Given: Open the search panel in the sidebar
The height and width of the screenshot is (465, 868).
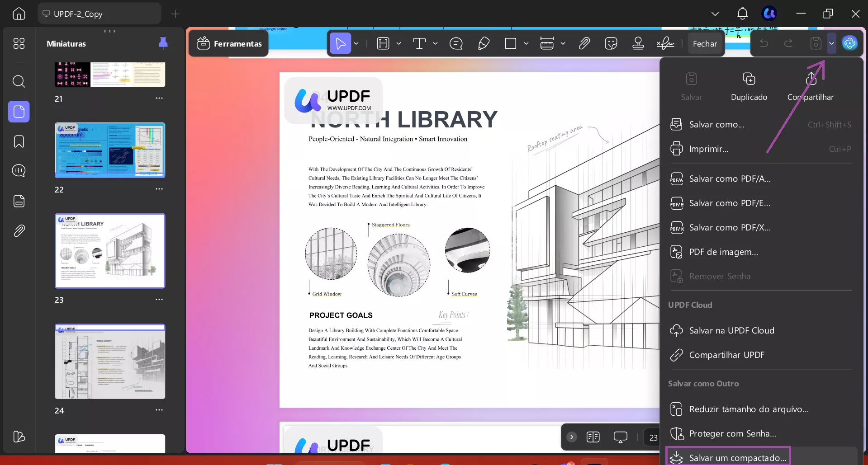Looking at the screenshot, I should pyautogui.click(x=19, y=82).
